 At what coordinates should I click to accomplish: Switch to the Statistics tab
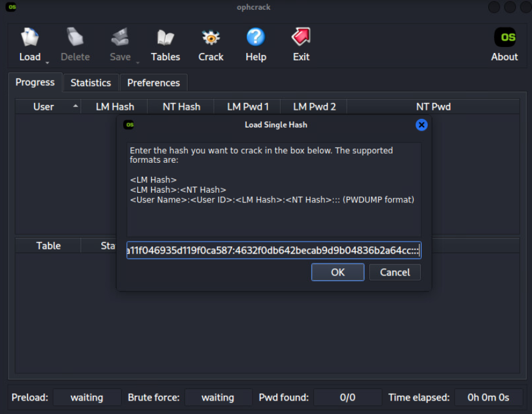tap(91, 83)
